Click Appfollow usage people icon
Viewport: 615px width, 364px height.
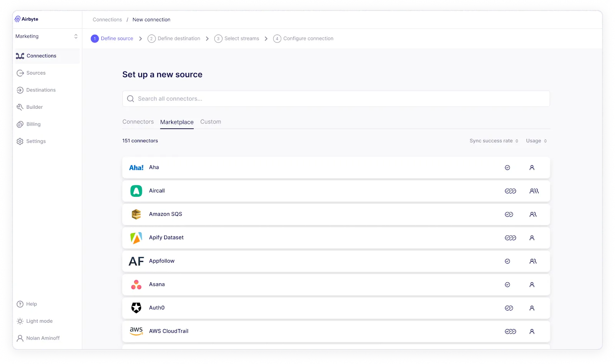(x=533, y=261)
